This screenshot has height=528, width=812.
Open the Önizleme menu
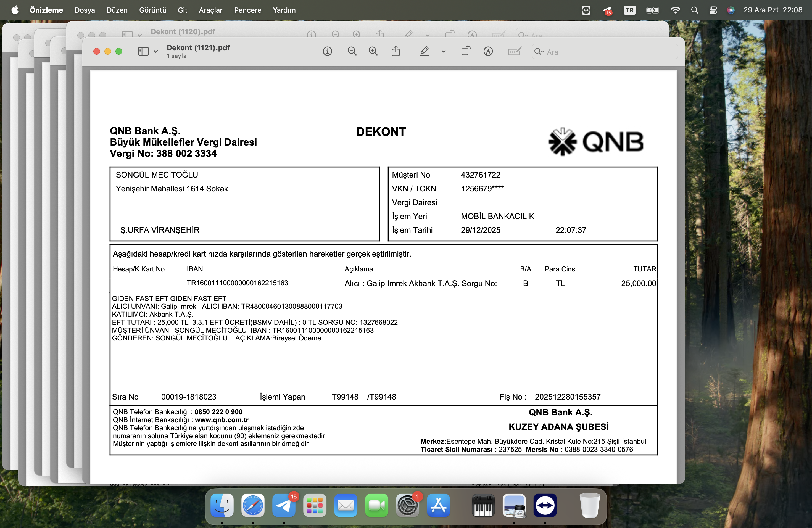[x=46, y=10]
